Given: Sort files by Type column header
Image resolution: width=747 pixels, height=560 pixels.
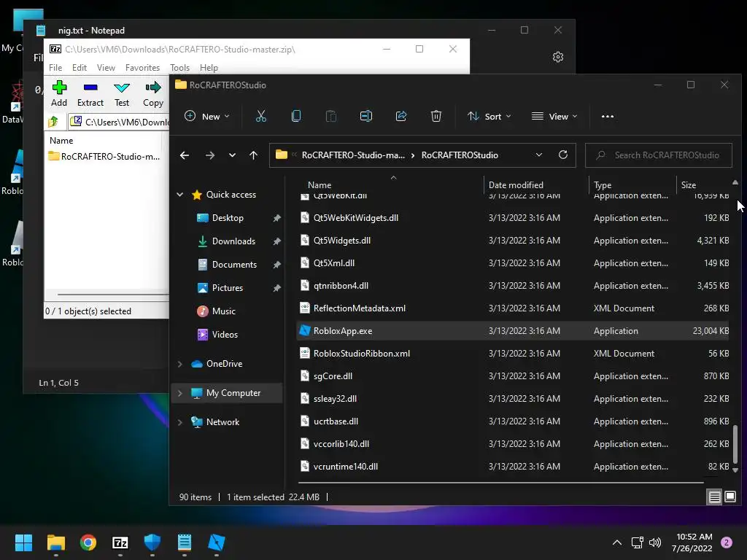Looking at the screenshot, I should [x=603, y=185].
